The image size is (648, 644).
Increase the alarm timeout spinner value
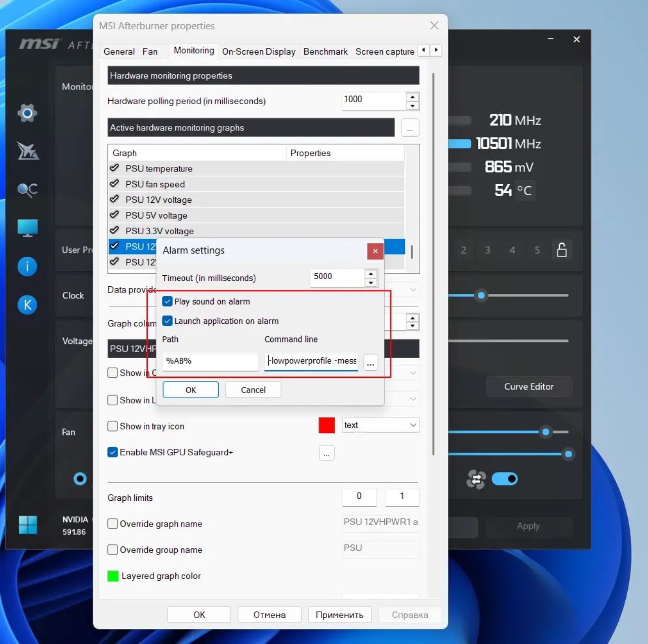point(371,273)
